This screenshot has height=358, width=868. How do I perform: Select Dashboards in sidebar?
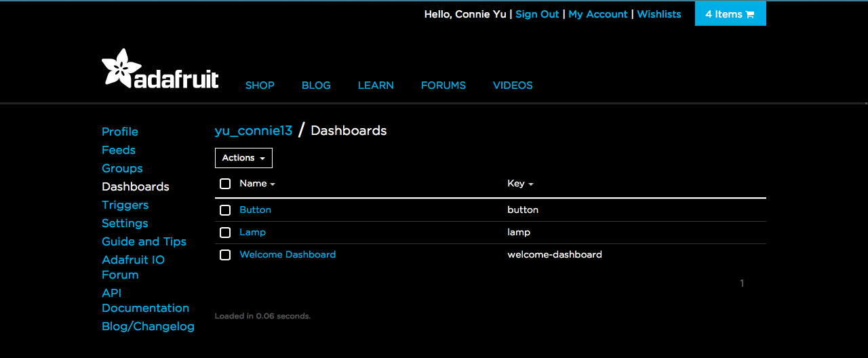pyautogui.click(x=136, y=186)
